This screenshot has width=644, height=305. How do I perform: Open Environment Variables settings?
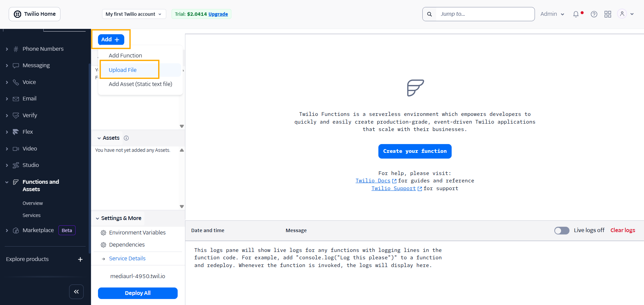click(x=137, y=232)
